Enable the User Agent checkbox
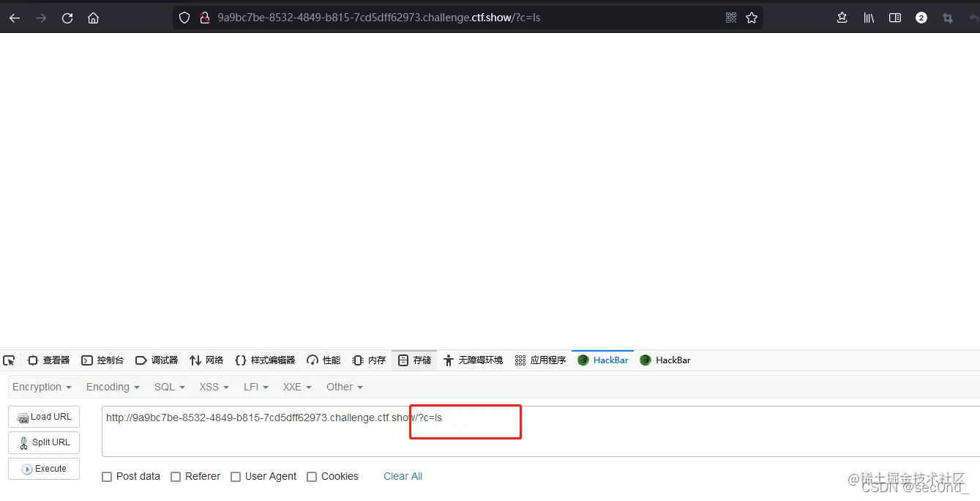Viewport: 980px width, 501px height. 236,477
